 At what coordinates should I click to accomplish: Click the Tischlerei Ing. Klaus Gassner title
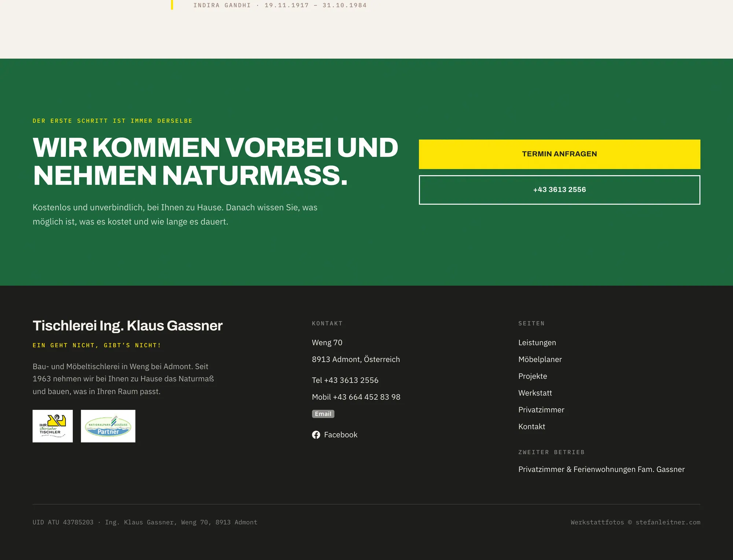[128, 326]
